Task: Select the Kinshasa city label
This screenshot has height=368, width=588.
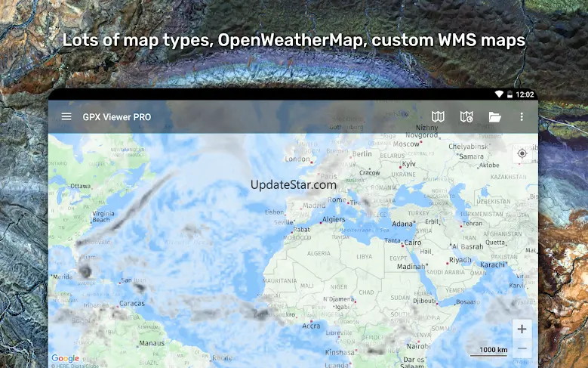Action: pos(340,352)
